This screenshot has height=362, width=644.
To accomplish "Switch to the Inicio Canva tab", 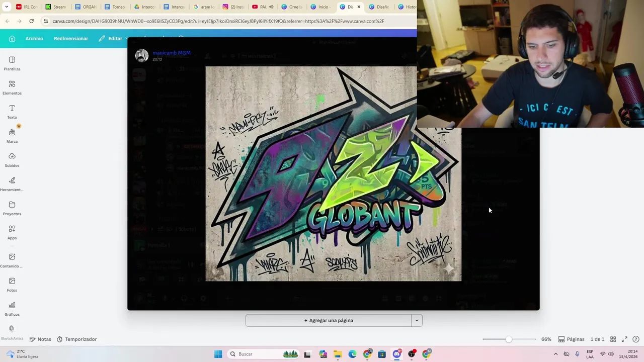I will click(321, 7).
